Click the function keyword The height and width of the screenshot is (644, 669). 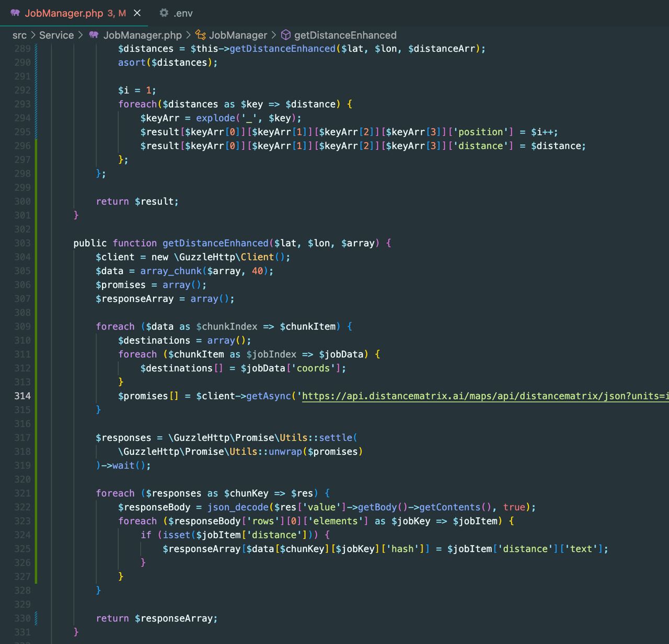point(134,243)
